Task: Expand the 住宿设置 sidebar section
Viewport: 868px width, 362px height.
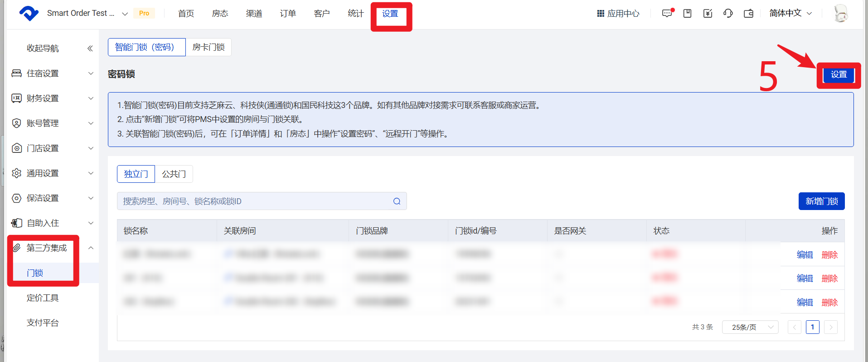Action: pos(52,73)
